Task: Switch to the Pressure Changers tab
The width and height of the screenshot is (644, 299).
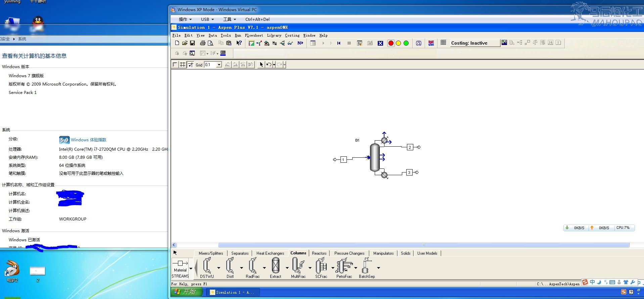Action: [x=349, y=253]
